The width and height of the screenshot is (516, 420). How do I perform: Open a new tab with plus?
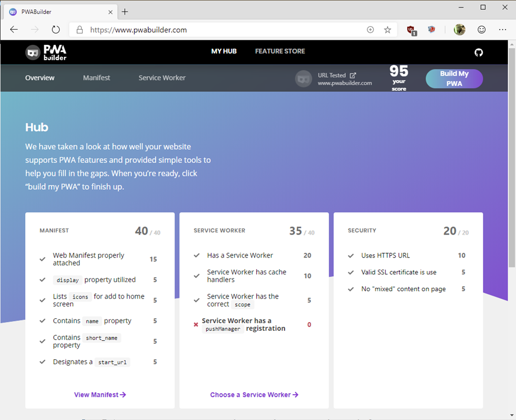pyautogui.click(x=125, y=12)
